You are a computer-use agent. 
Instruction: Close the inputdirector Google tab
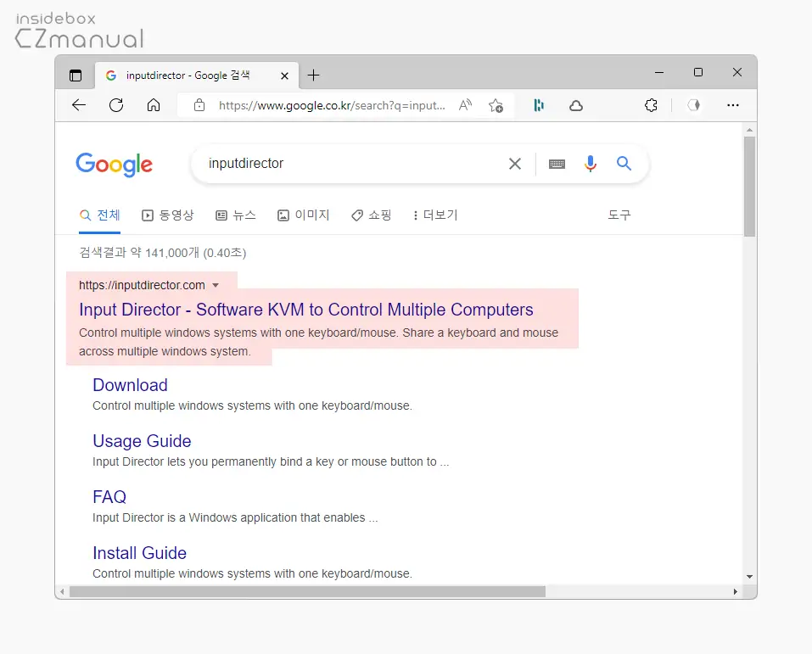click(284, 76)
